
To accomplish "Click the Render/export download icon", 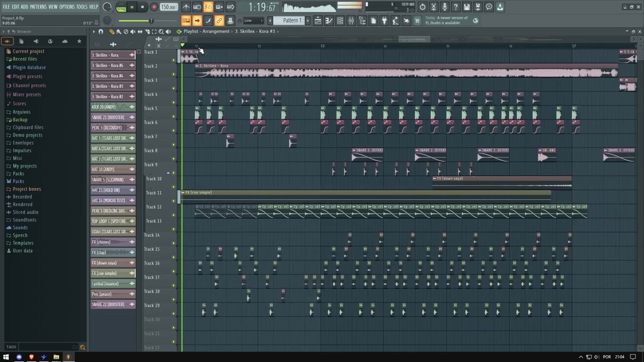I will point(500,7).
